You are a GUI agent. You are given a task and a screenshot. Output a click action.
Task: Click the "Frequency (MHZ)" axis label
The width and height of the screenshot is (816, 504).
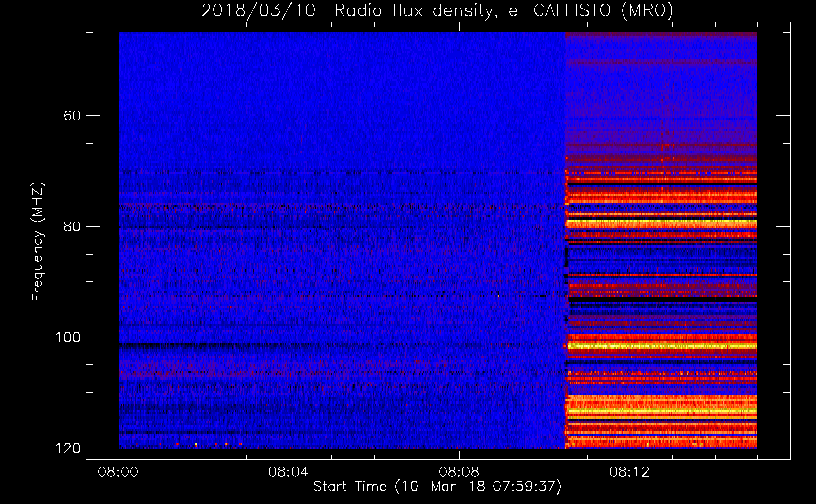coord(37,242)
